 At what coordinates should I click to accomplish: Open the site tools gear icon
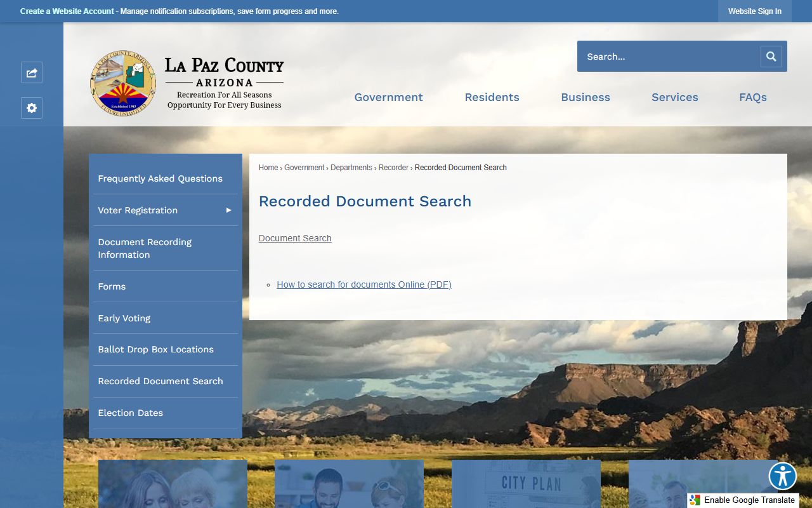[32, 108]
